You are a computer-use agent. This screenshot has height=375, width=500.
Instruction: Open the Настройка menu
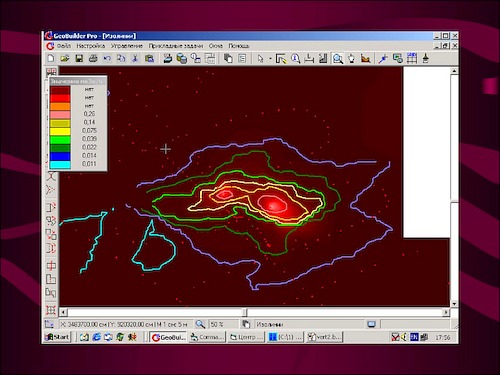pyautogui.click(x=91, y=46)
